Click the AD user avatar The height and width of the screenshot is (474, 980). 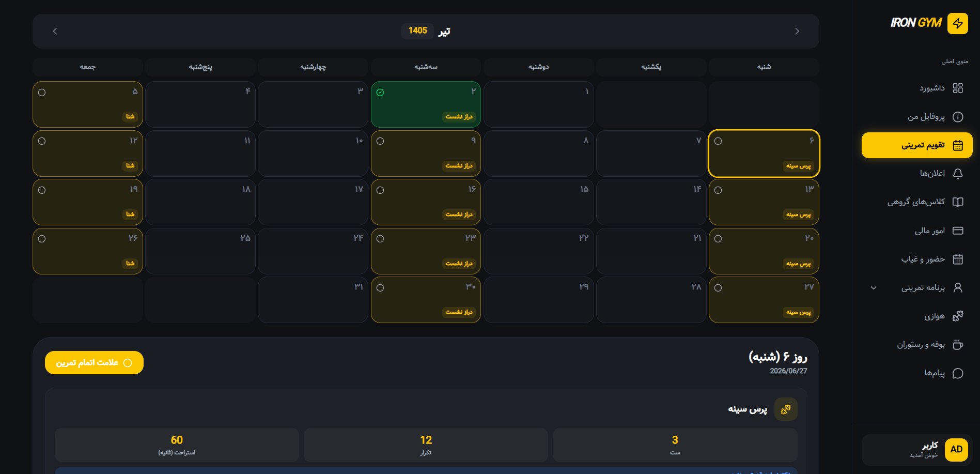coord(956,450)
